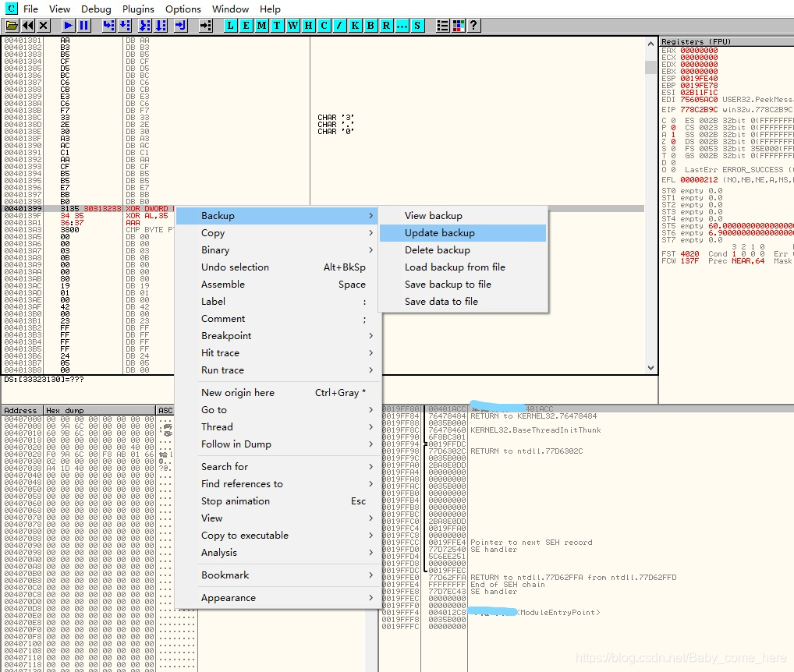Expand the Copy submenu
This screenshot has height=672, width=794.
[278, 233]
